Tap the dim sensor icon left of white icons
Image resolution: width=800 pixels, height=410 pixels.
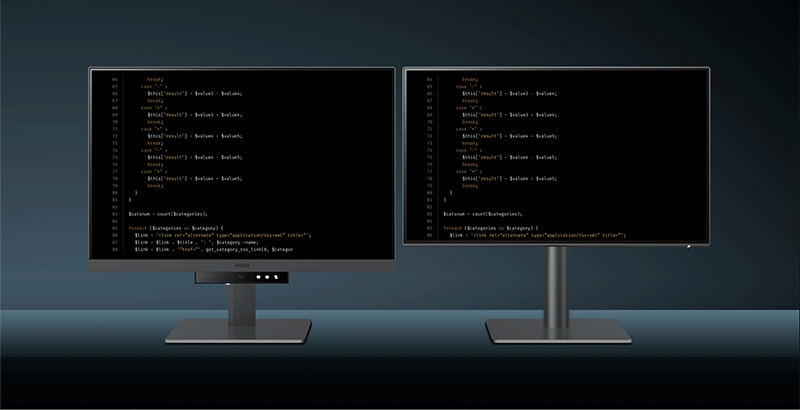pyautogui.click(x=240, y=277)
